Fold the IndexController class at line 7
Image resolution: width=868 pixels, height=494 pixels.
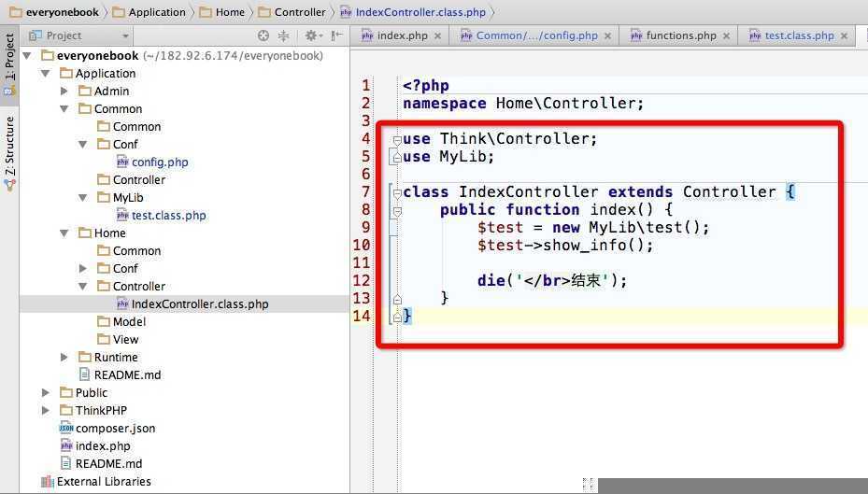pyautogui.click(x=397, y=193)
